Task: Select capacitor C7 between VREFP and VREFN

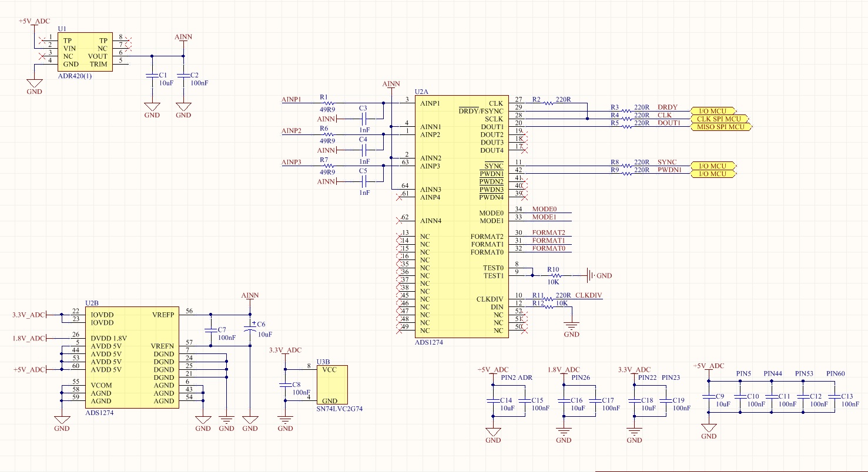Action: coord(210,330)
